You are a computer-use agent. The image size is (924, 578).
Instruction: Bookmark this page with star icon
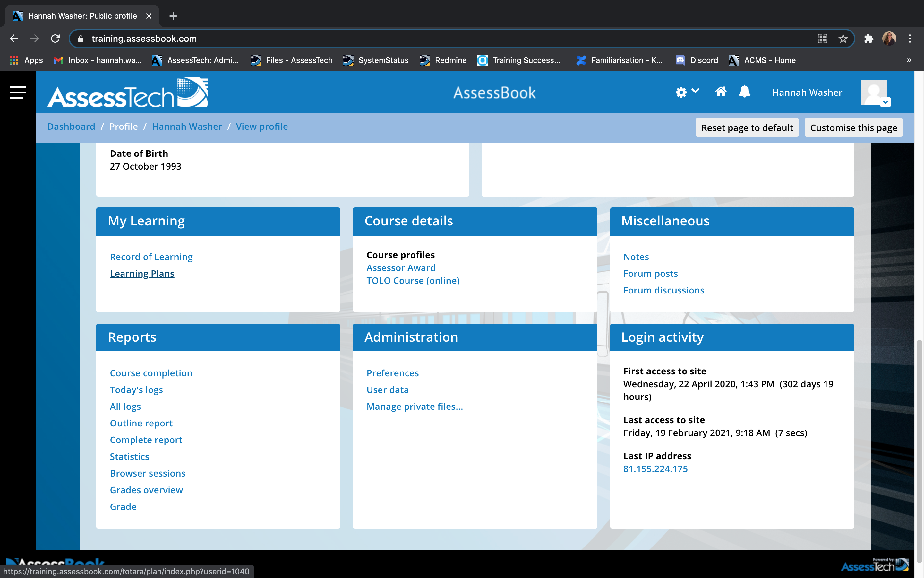[843, 39]
